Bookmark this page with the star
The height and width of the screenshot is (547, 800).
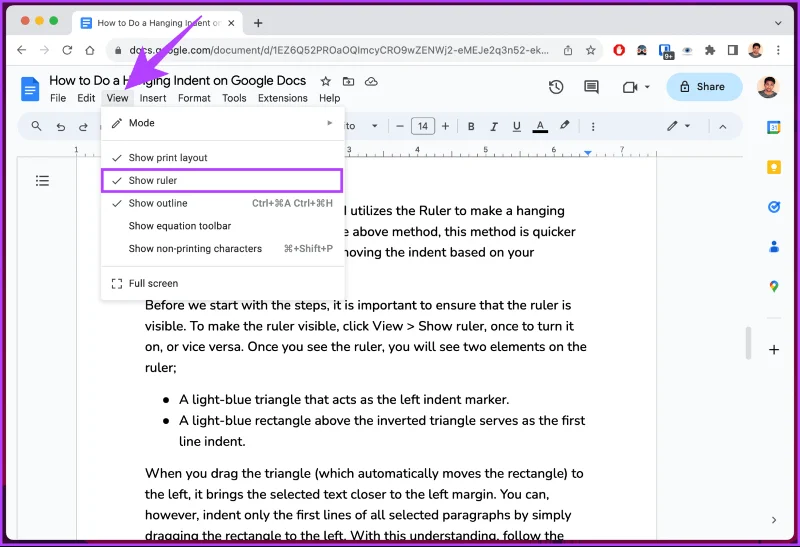click(x=590, y=50)
